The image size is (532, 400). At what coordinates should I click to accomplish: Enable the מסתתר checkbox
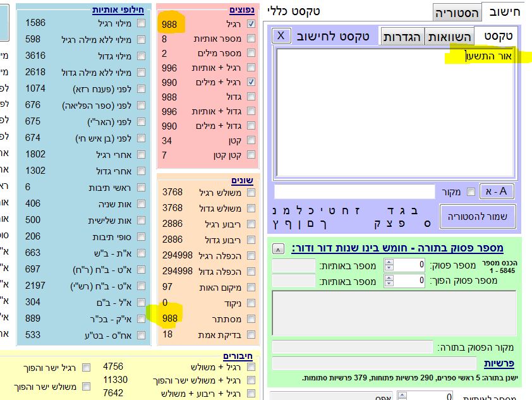(251, 318)
